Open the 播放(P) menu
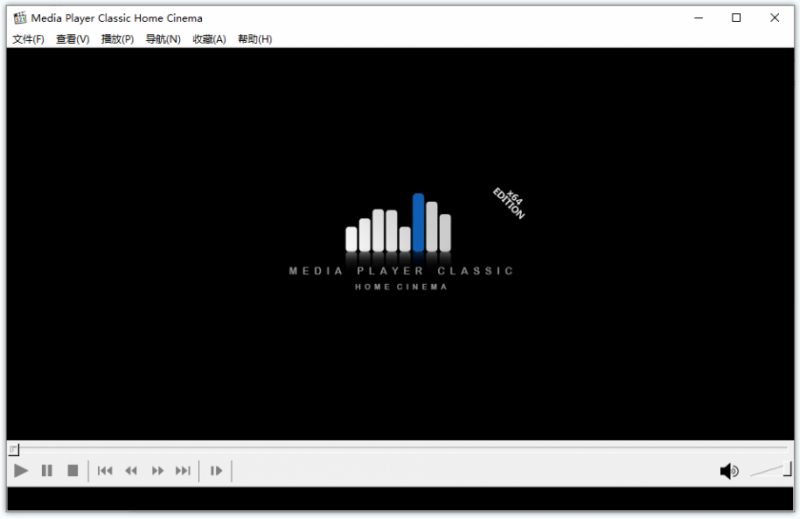Viewport: 800px width, 519px height. (117, 39)
